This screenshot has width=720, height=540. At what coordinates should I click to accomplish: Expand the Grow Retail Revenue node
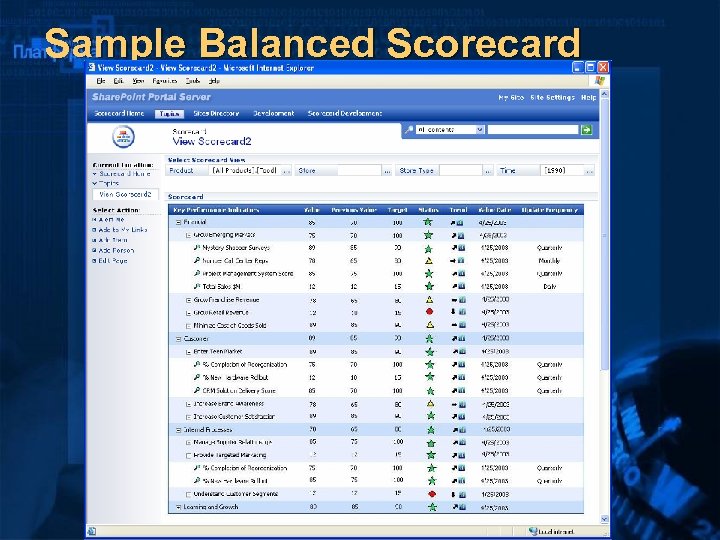point(188,313)
